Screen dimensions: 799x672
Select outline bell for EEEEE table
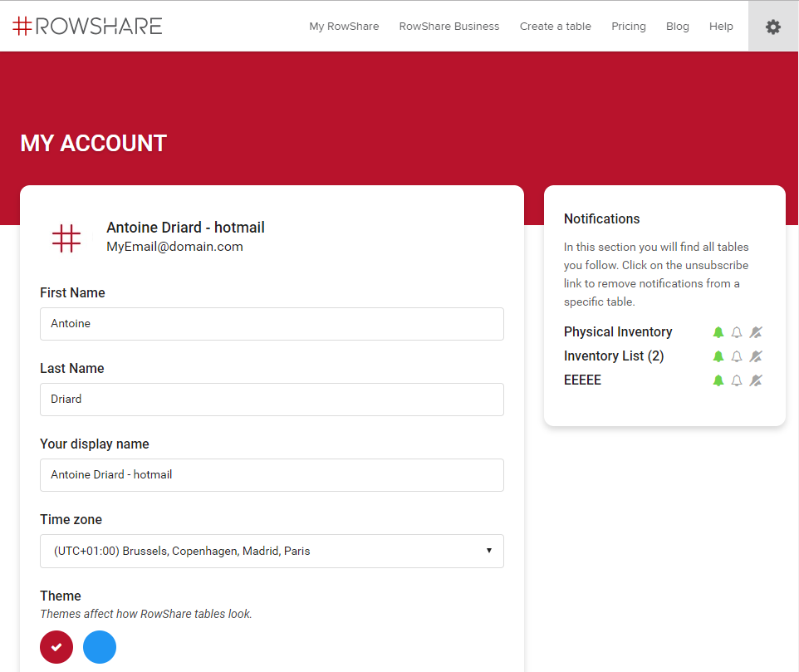[737, 380]
